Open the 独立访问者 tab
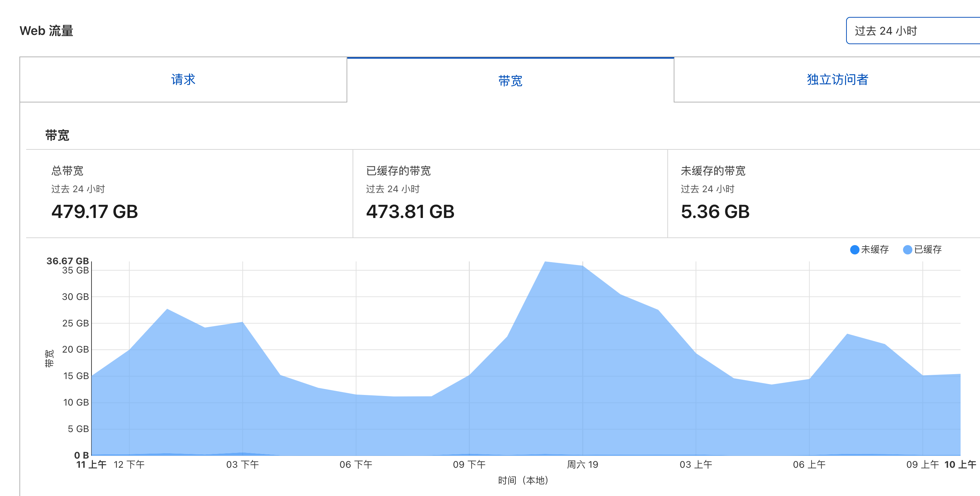This screenshot has width=980, height=496. coord(837,79)
